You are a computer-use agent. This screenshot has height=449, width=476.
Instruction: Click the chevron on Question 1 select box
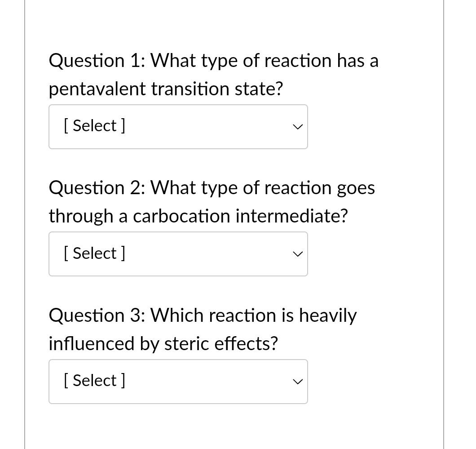(x=297, y=127)
